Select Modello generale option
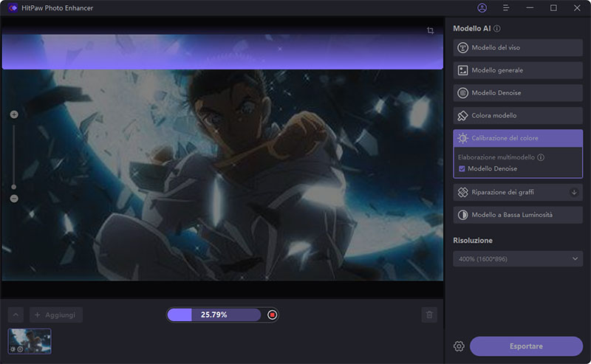This screenshot has height=364, width=591. point(517,71)
